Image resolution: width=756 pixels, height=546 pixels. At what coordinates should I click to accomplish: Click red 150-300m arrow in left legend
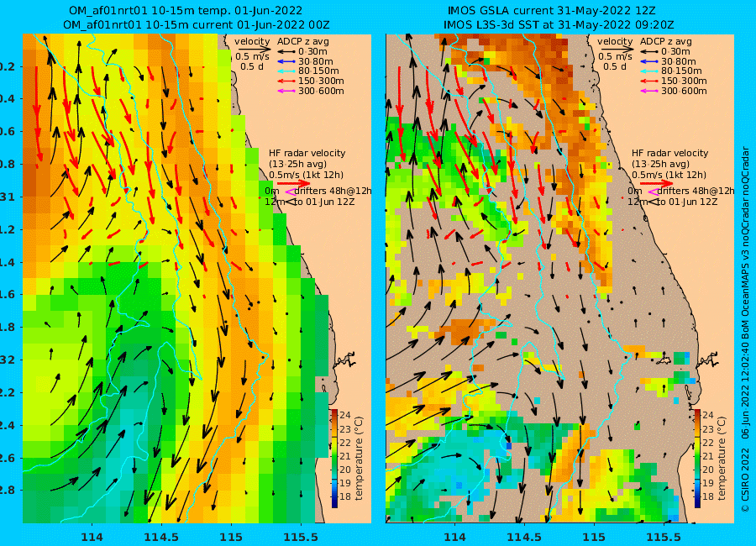point(286,81)
